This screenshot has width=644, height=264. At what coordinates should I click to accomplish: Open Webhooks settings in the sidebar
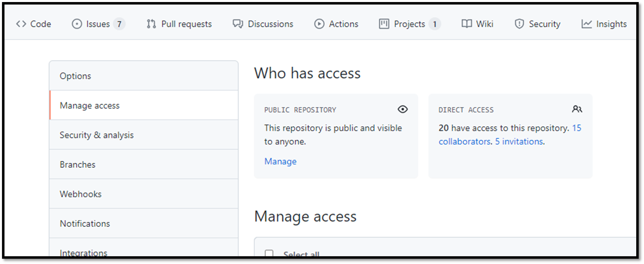[144, 194]
